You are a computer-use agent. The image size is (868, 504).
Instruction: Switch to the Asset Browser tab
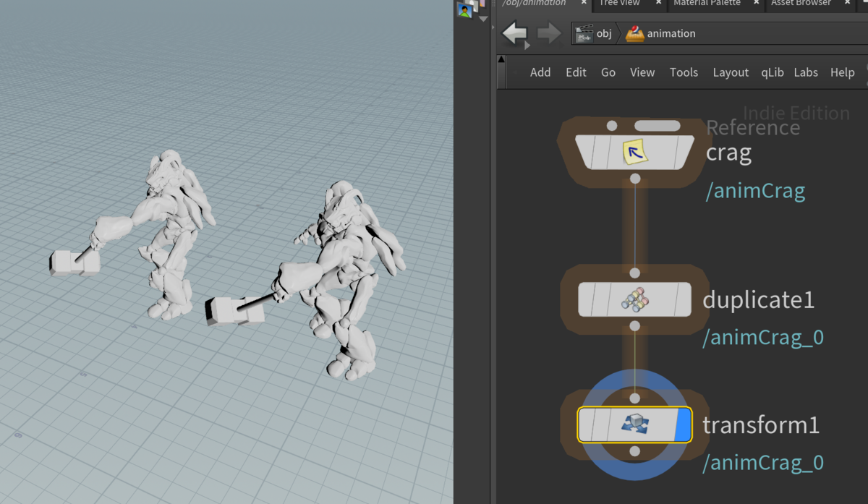point(801,4)
